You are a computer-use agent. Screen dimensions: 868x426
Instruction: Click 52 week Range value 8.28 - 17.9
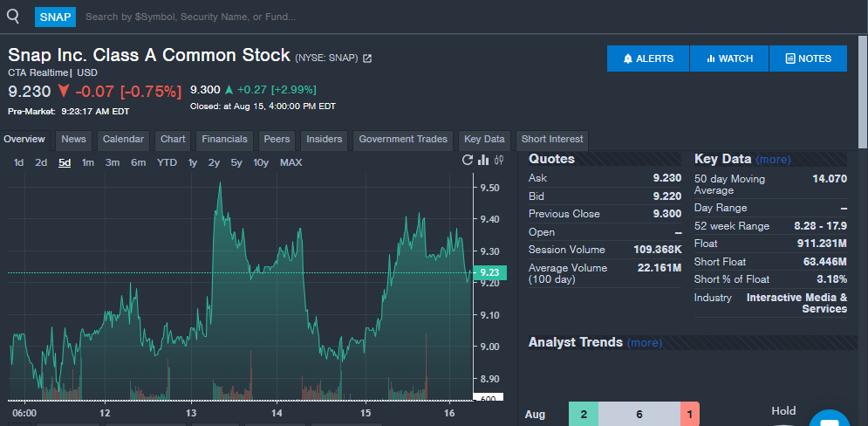point(820,226)
